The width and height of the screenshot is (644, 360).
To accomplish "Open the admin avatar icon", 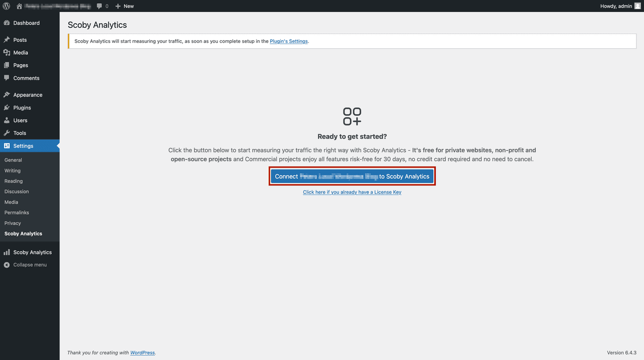I will tap(638, 6).
